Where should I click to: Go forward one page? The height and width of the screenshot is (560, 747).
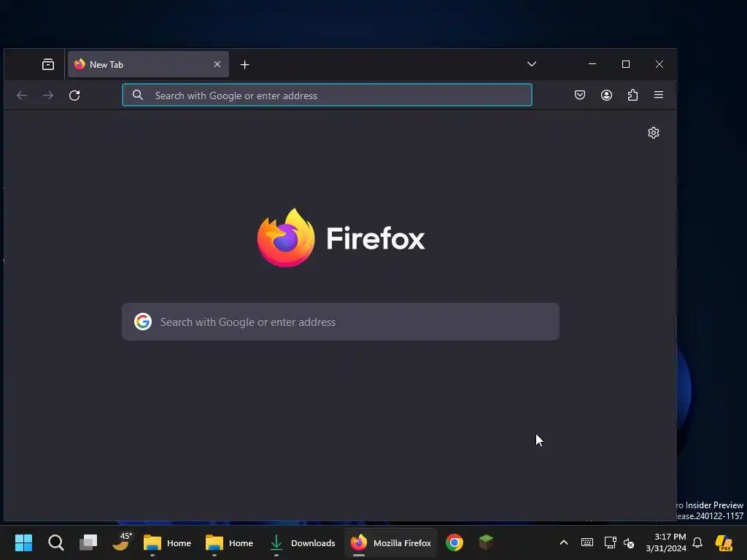coord(48,96)
